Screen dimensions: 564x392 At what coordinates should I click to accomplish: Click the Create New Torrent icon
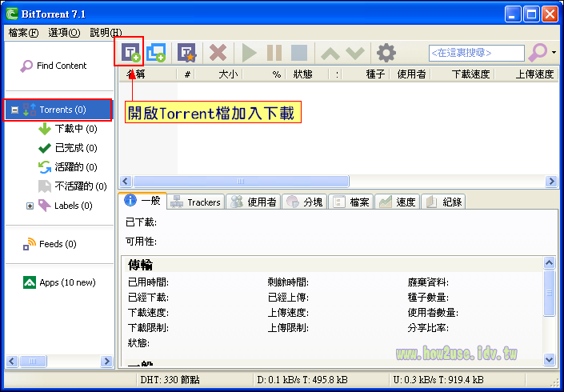(x=186, y=53)
